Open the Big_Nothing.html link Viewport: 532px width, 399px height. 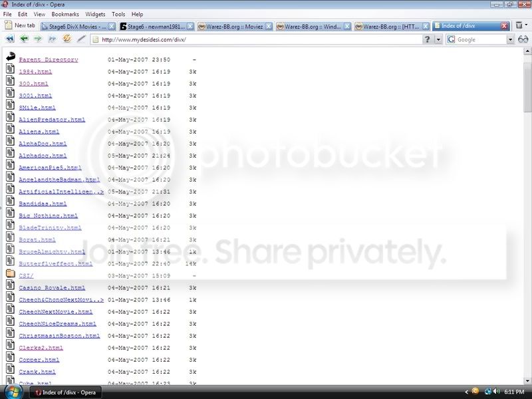point(48,215)
